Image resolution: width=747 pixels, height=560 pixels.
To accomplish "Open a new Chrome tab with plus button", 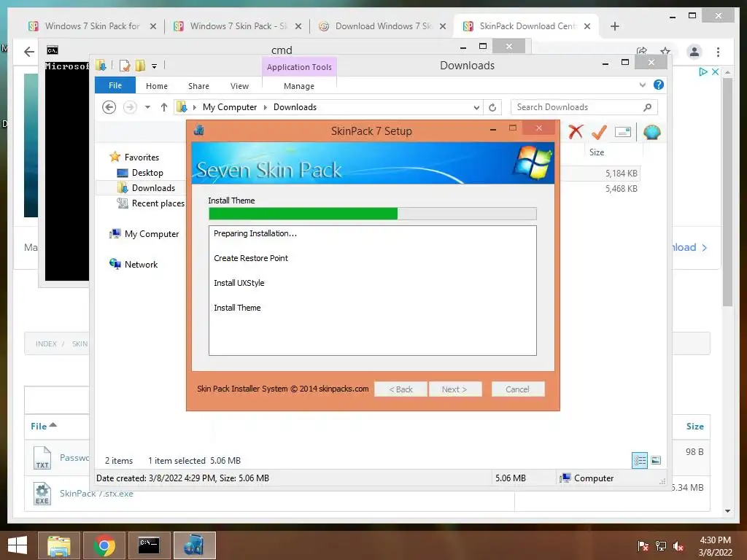I will [x=614, y=26].
